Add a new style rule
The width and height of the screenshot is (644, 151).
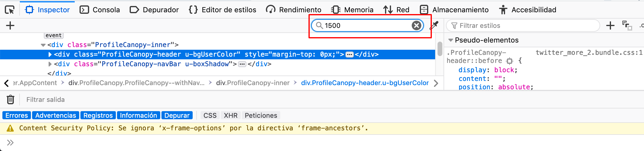click(610, 25)
